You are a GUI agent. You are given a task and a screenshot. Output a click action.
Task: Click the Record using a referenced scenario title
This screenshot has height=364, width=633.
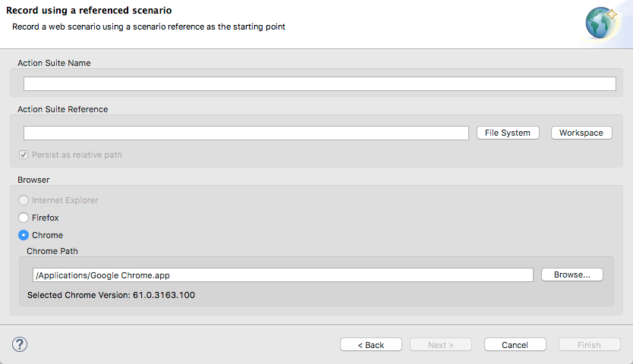coord(89,11)
